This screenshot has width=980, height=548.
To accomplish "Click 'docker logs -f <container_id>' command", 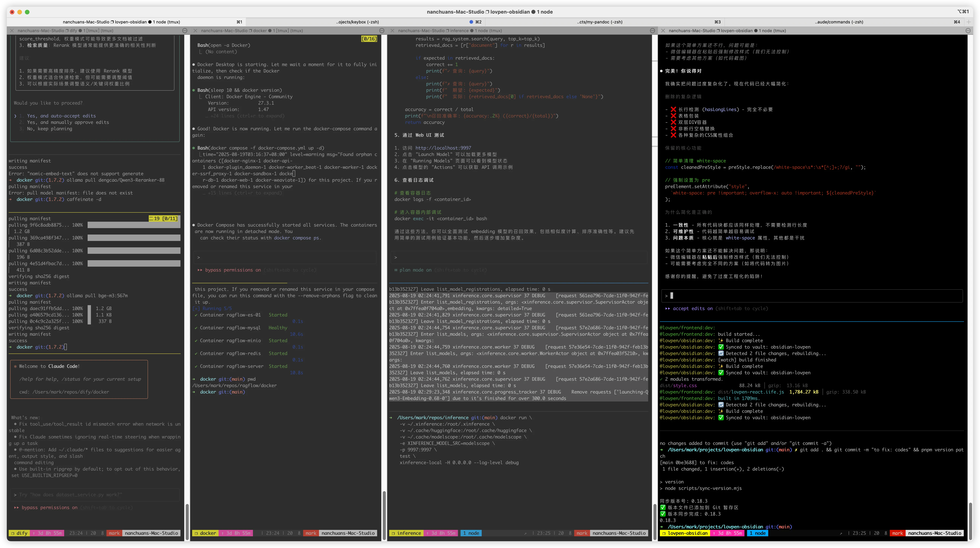I will coord(433,199).
